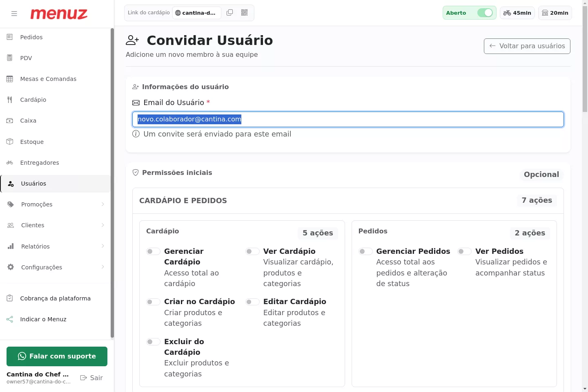Open Cobrança da plataforma
Screen dimensions: 588x392
(x=55, y=298)
